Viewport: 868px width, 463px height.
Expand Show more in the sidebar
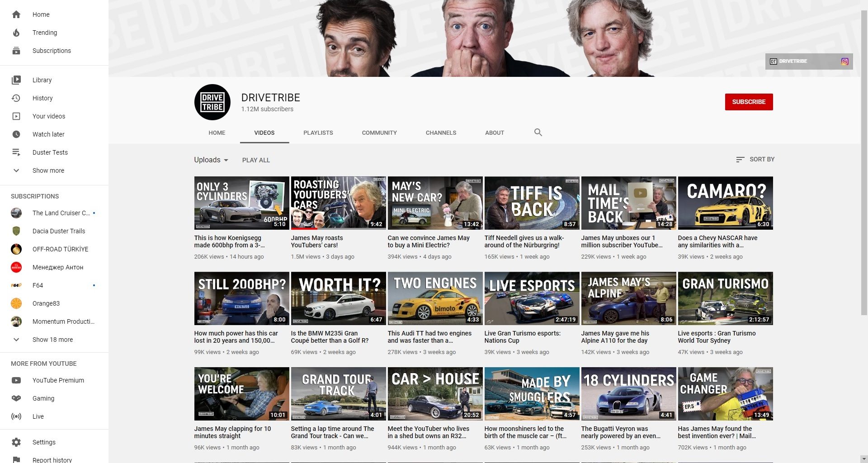point(48,170)
